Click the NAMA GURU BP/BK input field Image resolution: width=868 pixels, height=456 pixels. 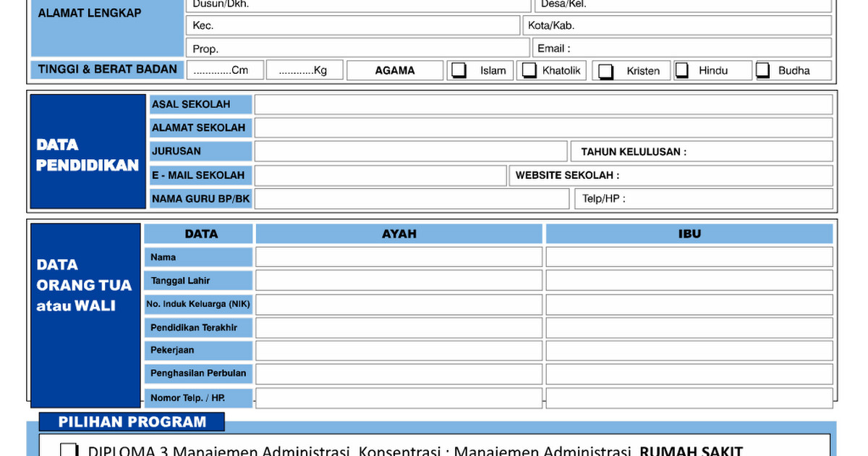coord(412,198)
